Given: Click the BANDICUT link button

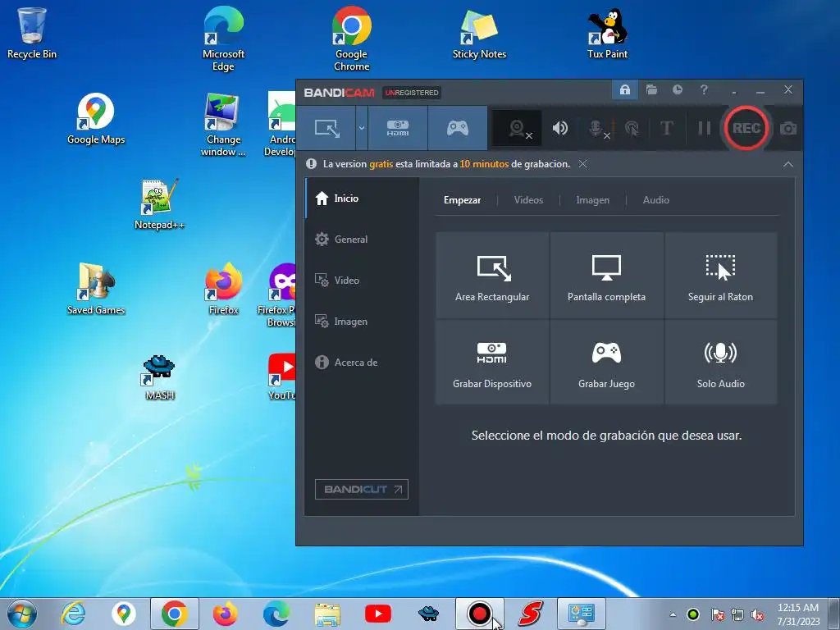Looking at the screenshot, I should 362,489.
